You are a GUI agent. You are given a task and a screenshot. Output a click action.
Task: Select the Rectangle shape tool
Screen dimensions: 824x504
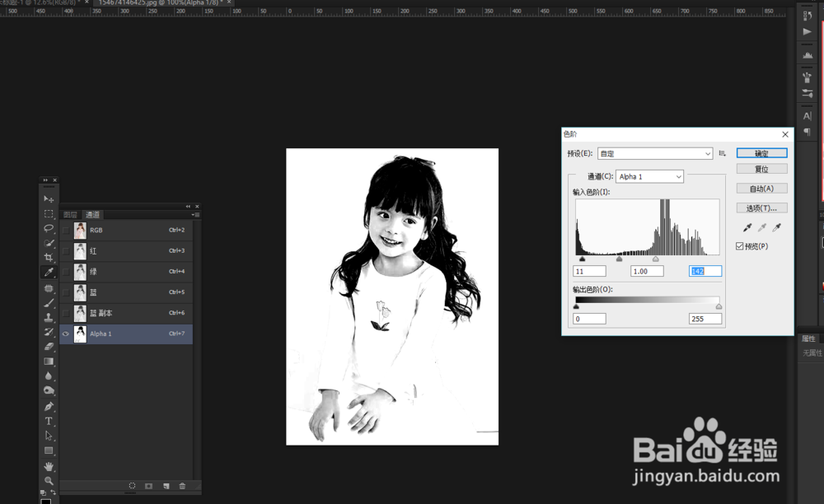tap(49, 450)
